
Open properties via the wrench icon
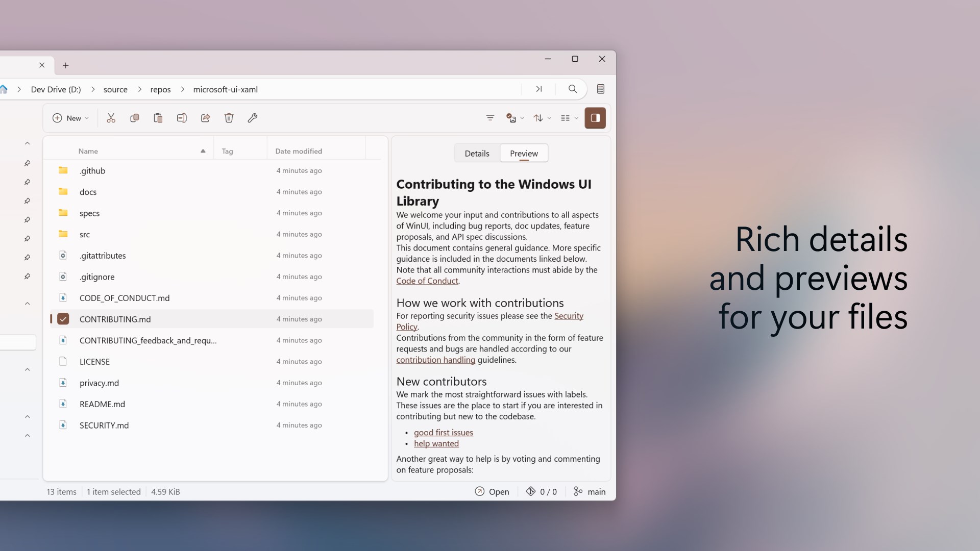pyautogui.click(x=252, y=118)
